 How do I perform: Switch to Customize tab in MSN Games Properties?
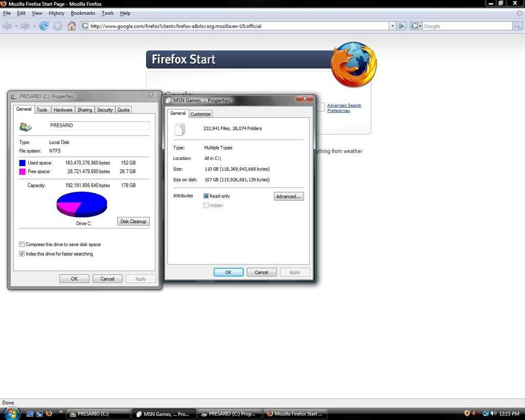(200, 114)
